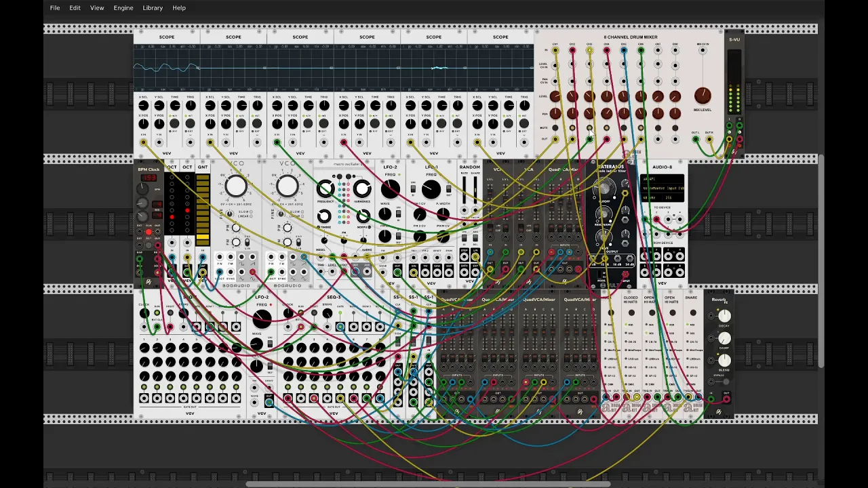Image resolution: width=868 pixels, height=488 pixels.
Task: Click the BPM Clock reset button below RUN
Action: (149, 245)
